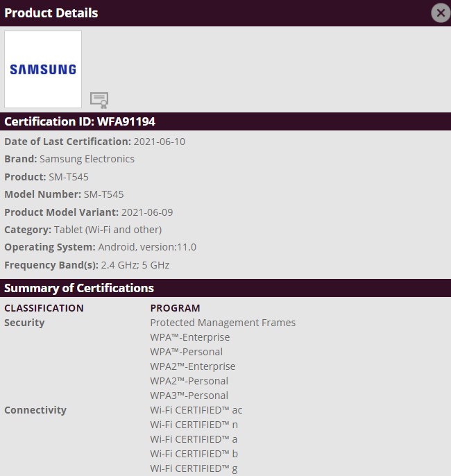Select the WPA3™-Personal entry
The height and width of the screenshot is (476, 451).
189,396
